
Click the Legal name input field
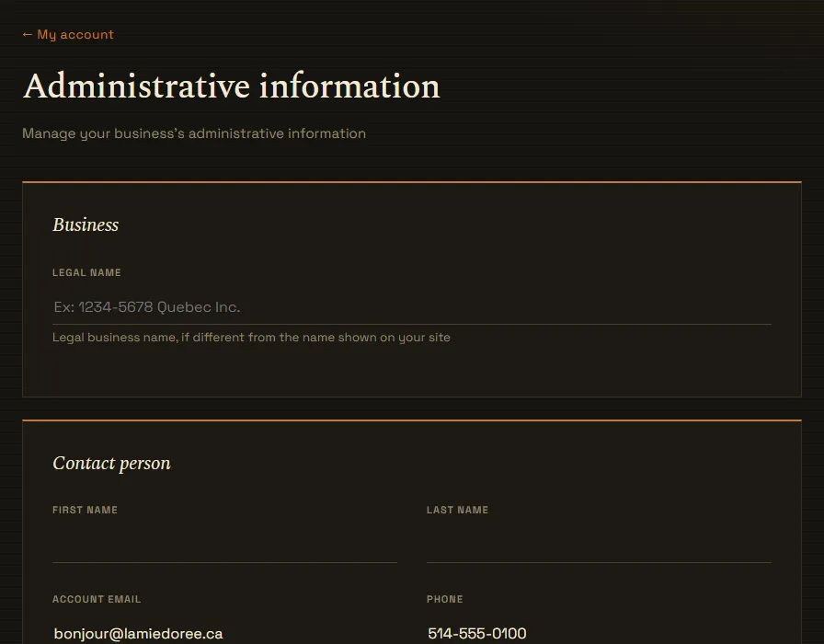(x=412, y=307)
